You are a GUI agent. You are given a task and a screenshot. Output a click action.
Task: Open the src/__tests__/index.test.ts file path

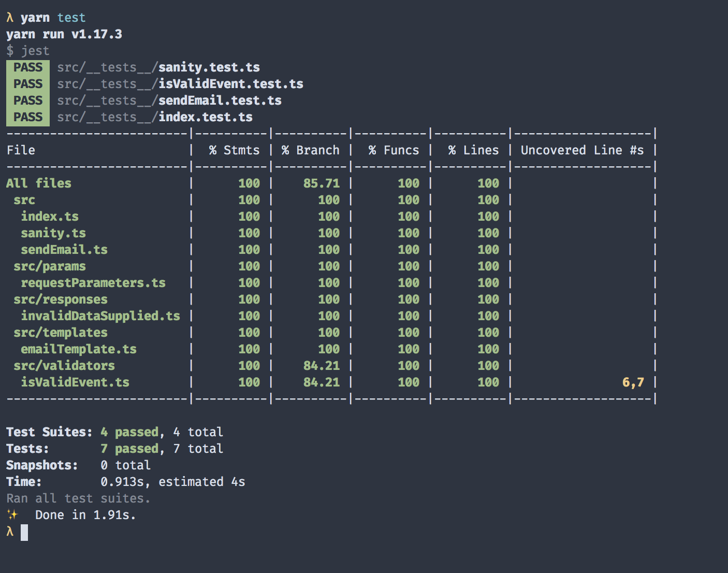155,117
